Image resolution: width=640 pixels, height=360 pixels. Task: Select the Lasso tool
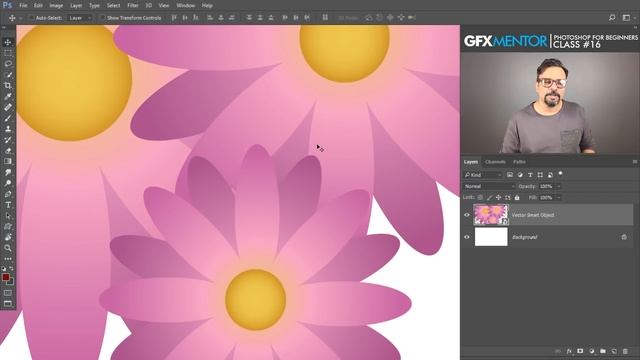[8, 64]
